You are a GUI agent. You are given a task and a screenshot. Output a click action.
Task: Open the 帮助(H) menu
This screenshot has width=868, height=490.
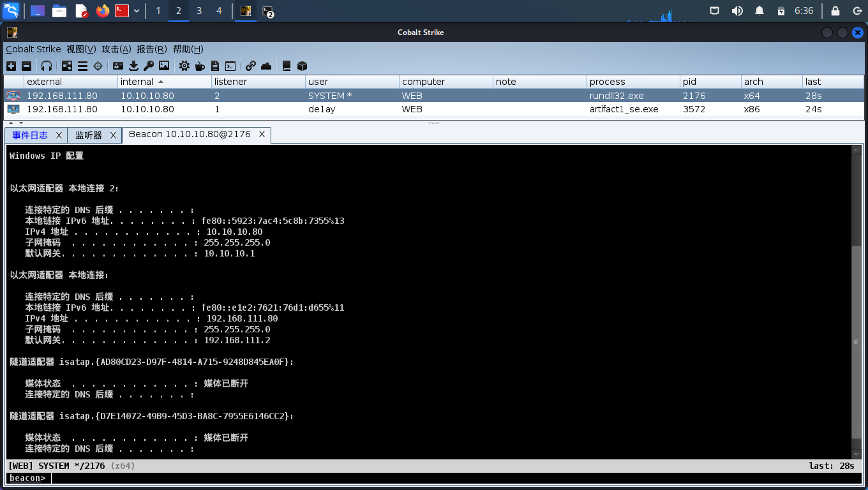(188, 49)
